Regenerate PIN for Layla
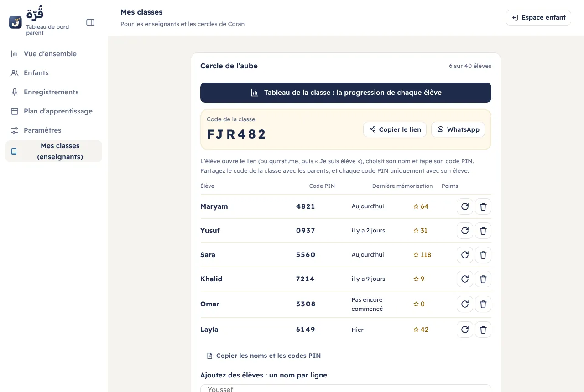Viewport: 584px width, 392px height. [465, 330]
